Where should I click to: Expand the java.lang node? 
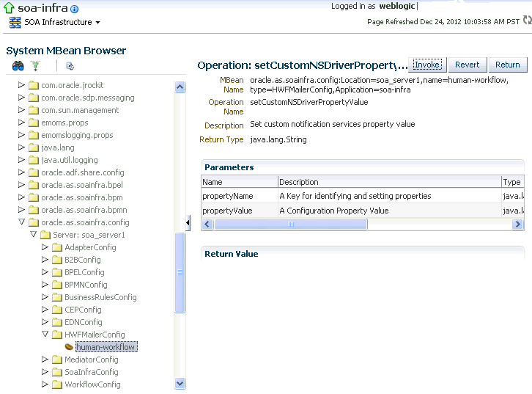[21, 147]
